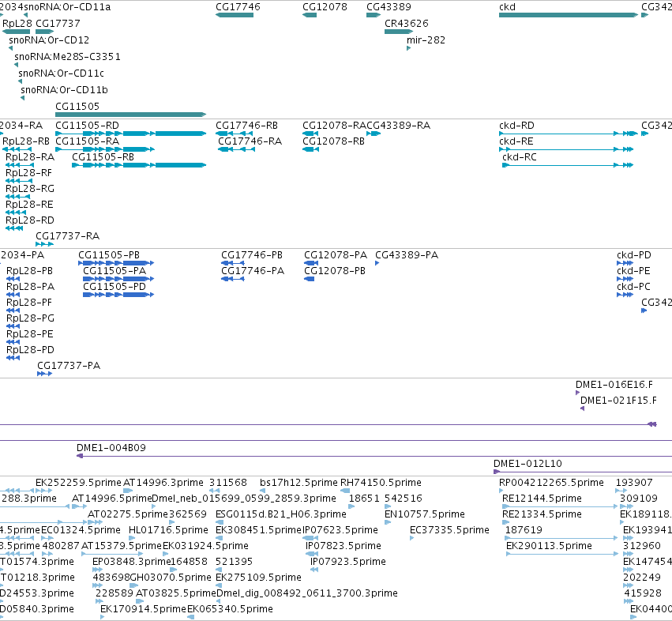This screenshot has height=621, width=672.
Task: Select the RpL28 gene label
Action: pyautogui.click(x=17, y=23)
